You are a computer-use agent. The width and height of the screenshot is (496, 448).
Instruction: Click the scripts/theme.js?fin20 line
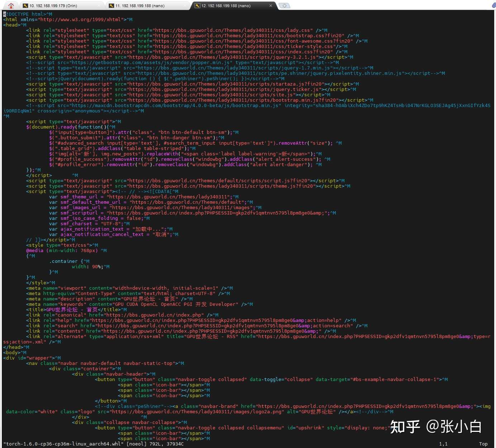click(188, 186)
